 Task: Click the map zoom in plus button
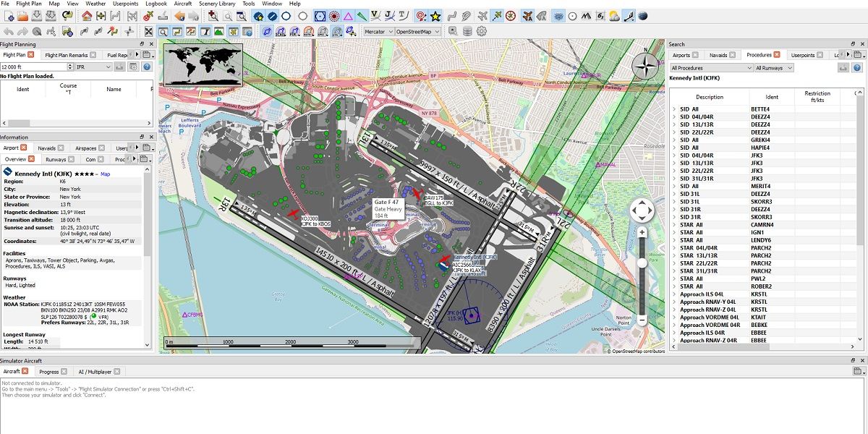coord(642,233)
